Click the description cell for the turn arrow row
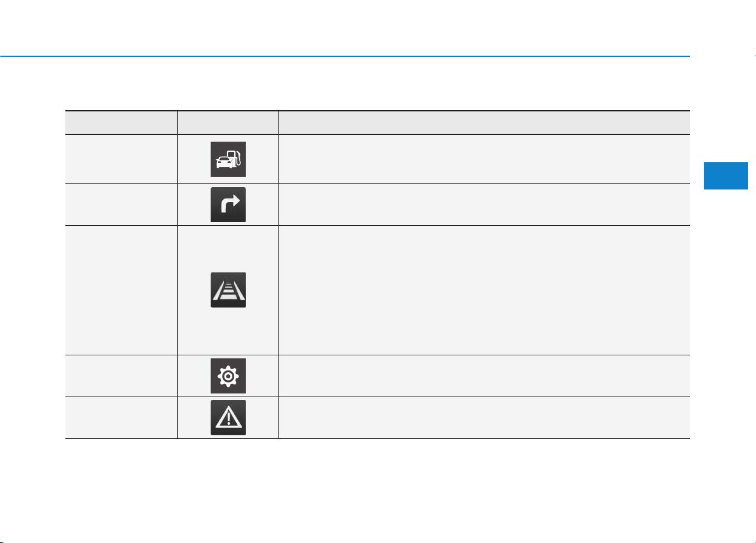756x543 pixels. (x=484, y=205)
